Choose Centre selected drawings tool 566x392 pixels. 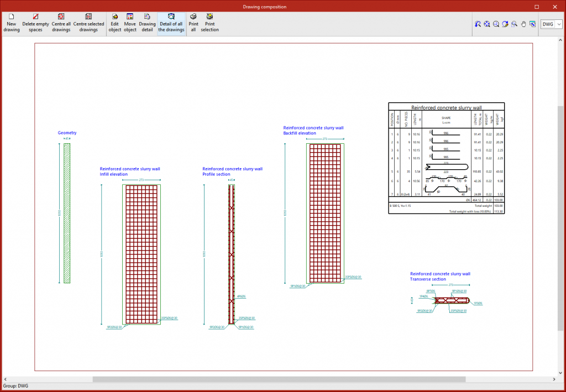pyautogui.click(x=88, y=23)
